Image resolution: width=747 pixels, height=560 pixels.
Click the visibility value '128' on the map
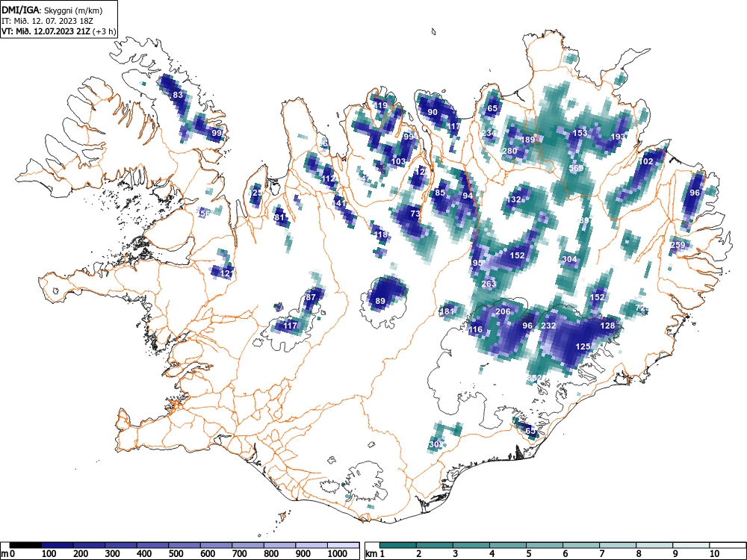click(x=607, y=326)
